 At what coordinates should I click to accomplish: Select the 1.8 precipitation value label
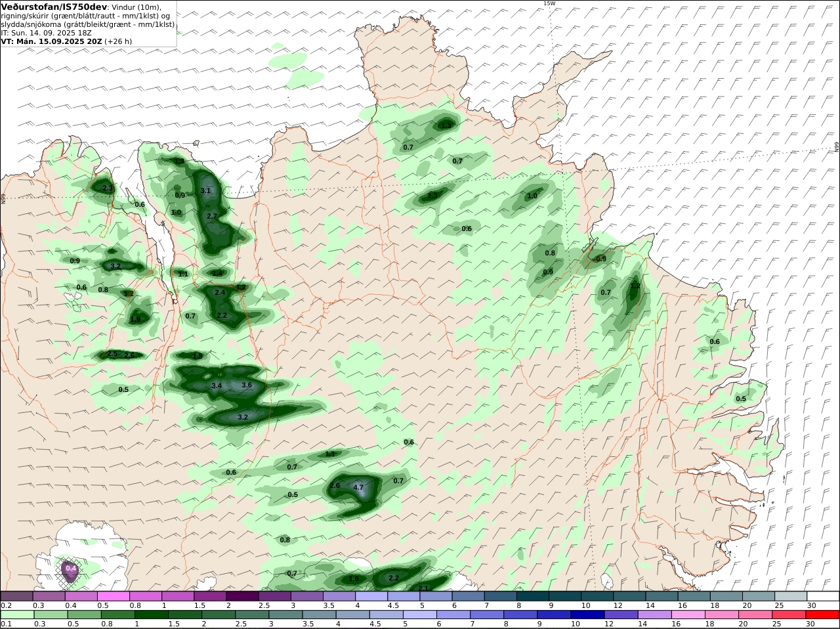(198, 356)
